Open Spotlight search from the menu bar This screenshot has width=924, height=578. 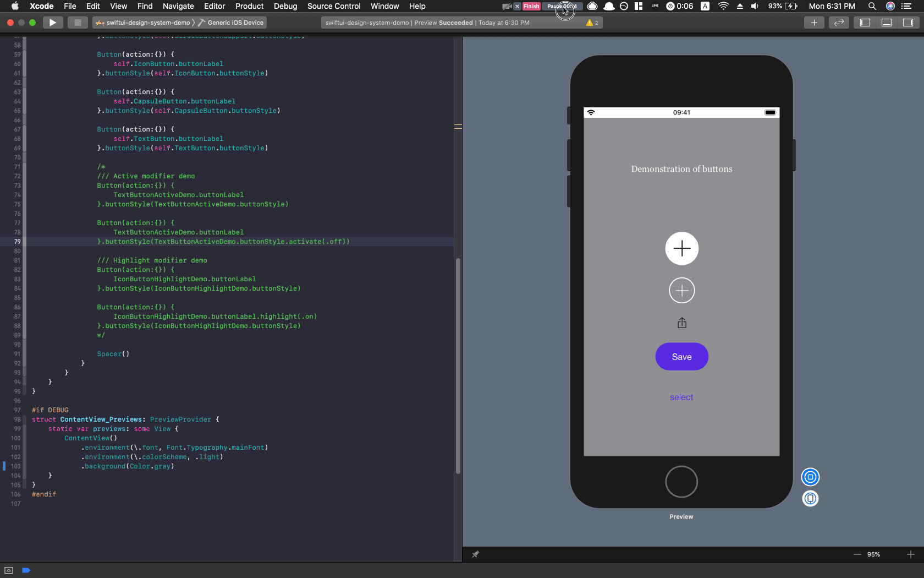(872, 7)
